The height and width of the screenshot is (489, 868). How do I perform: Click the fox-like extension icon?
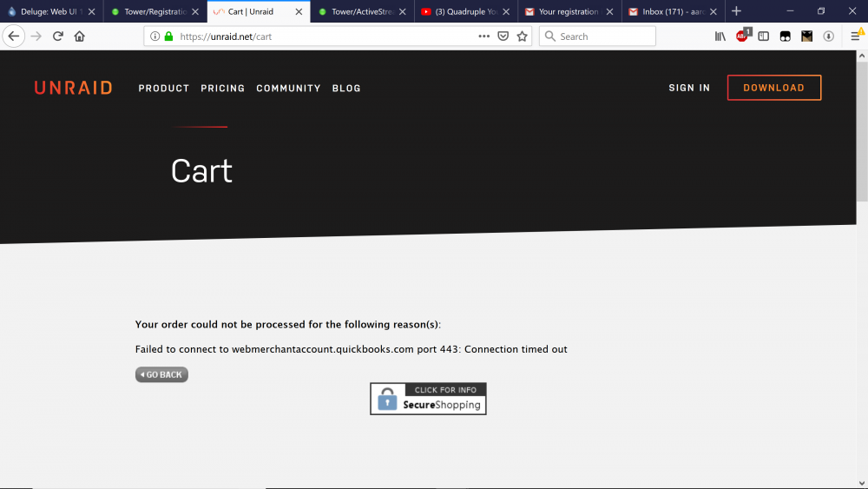[x=806, y=36]
